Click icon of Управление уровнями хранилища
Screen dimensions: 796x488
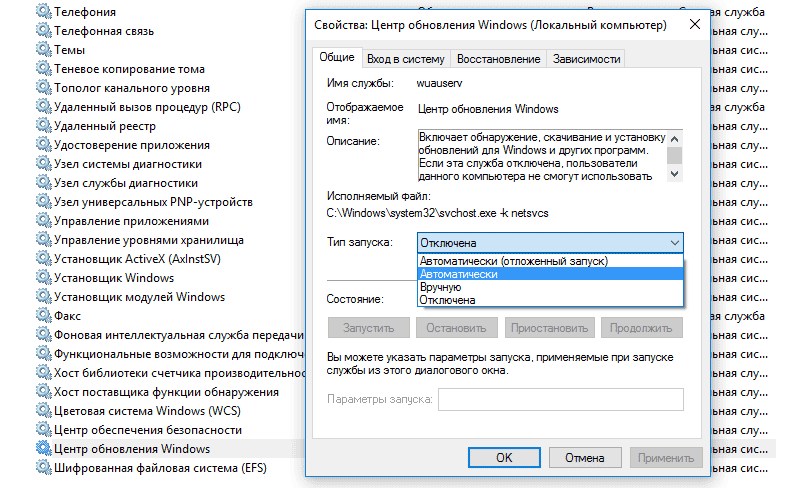(x=44, y=240)
